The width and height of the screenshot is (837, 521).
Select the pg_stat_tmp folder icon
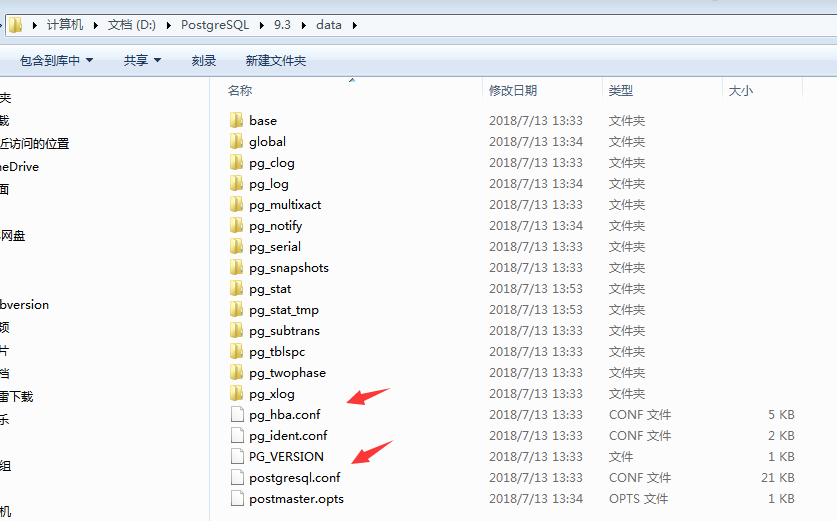[x=236, y=309]
